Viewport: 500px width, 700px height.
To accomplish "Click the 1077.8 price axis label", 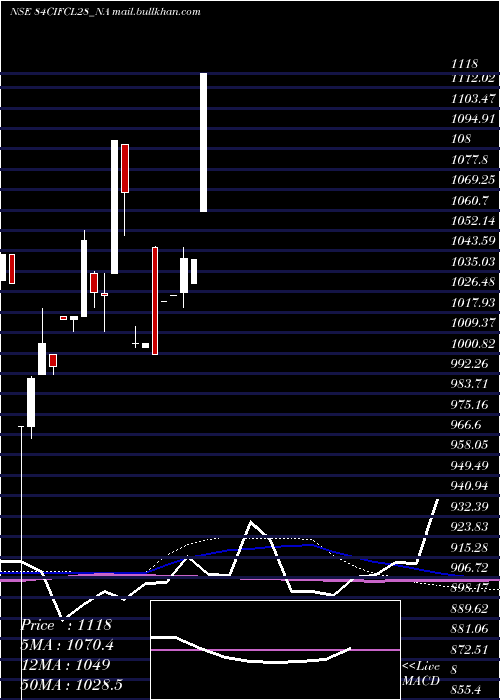I will (469, 160).
